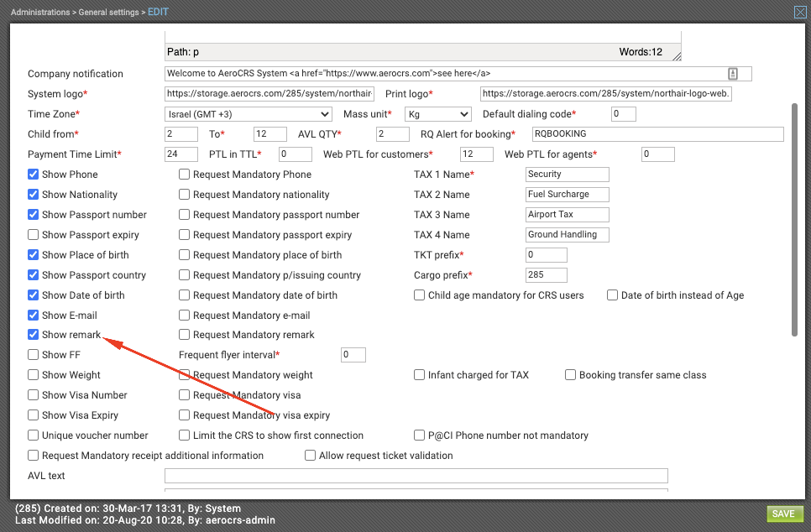Edit the TAX 4 Name field
This screenshot has height=532, width=811.
[x=568, y=235]
